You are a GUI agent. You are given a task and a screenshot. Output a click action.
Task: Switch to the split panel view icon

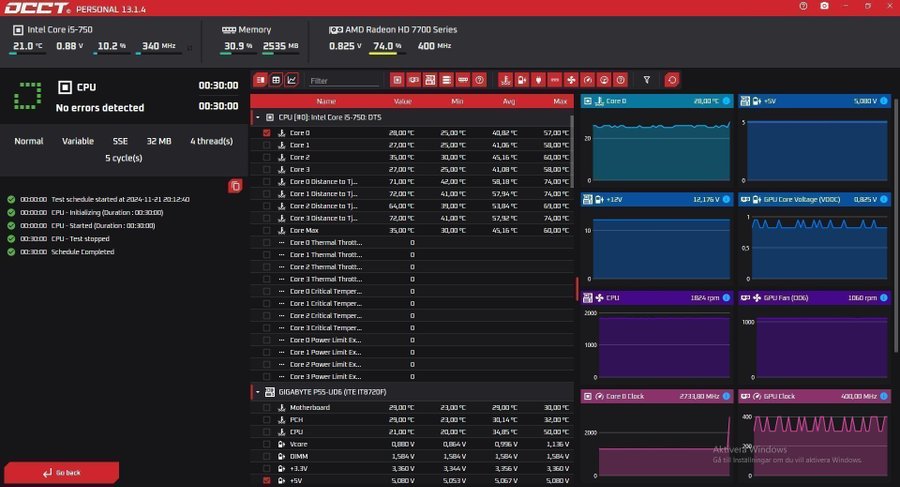coord(261,80)
